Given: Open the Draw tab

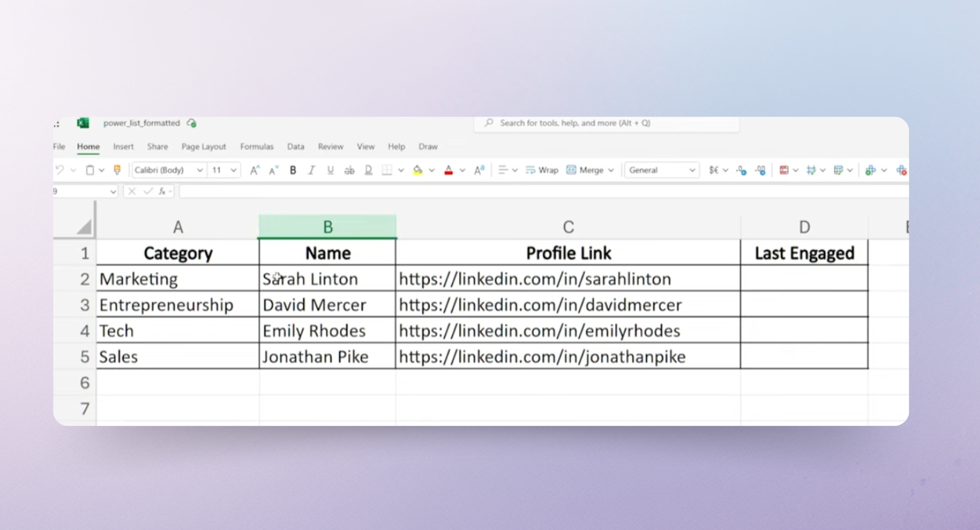Looking at the screenshot, I should coord(428,146).
